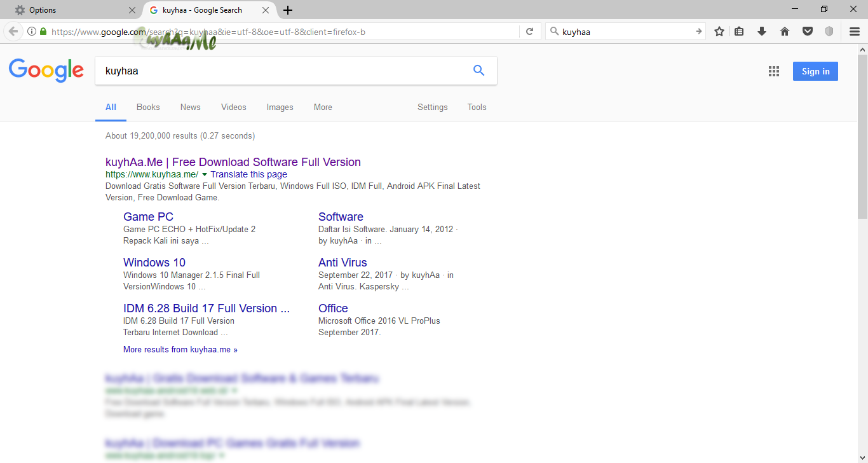The image size is (868, 463).
Task: Open the Settings menu under search box
Action: [433, 107]
